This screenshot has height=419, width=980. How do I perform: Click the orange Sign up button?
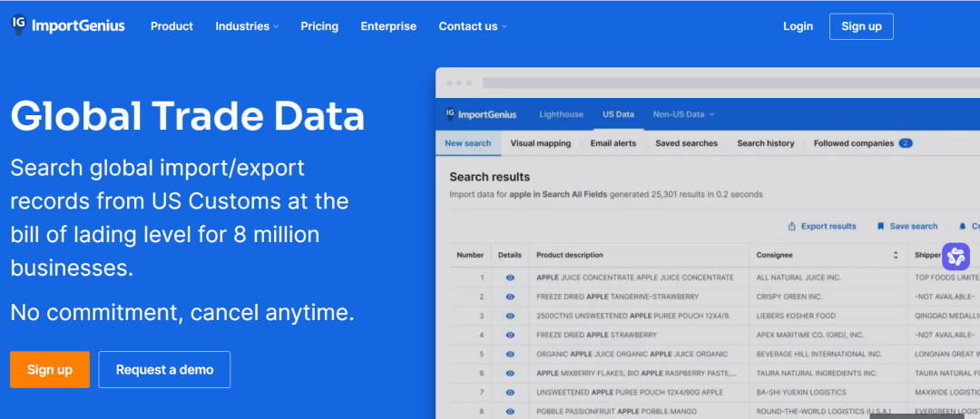coord(50,370)
